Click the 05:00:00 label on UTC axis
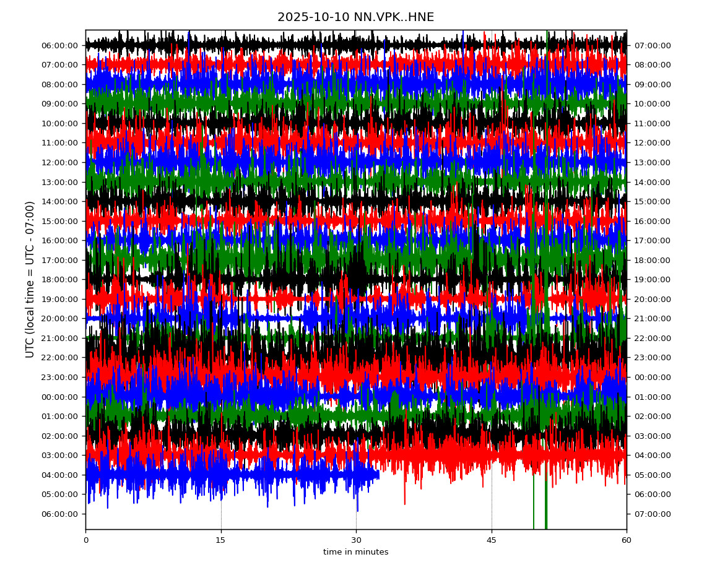712x588 pixels. coord(61,494)
